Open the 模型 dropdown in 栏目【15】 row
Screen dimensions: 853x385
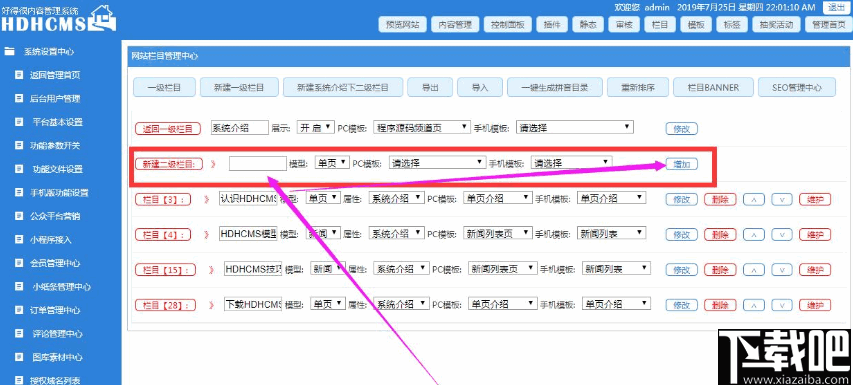tap(327, 269)
